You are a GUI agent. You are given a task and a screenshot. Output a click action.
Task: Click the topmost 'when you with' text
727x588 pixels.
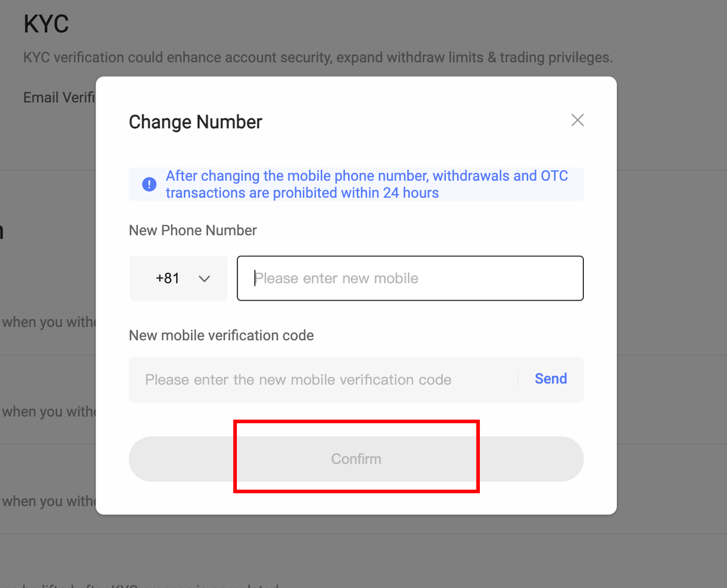pyautogui.click(x=48, y=322)
